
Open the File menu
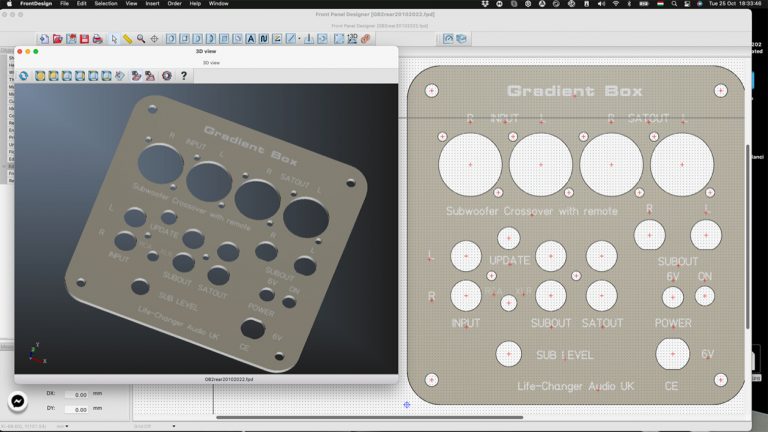(64, 3)
